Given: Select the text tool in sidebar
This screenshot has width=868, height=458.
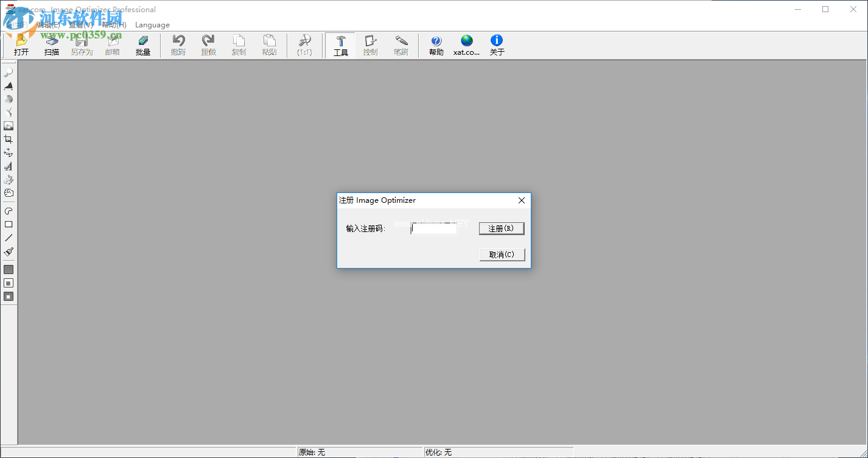Looking at the screenshot, I should pos(9,166).
